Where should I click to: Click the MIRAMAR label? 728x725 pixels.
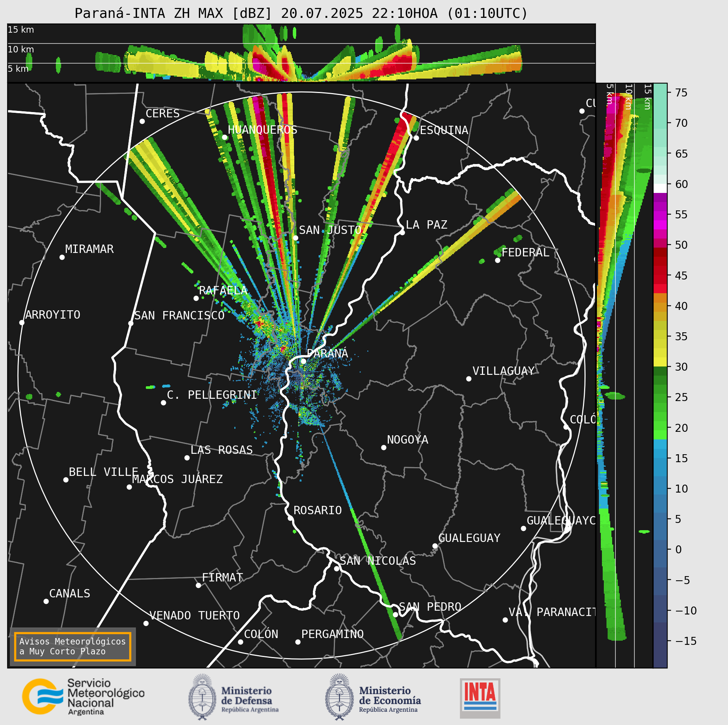pyautogui.click(x=89, y=249)
